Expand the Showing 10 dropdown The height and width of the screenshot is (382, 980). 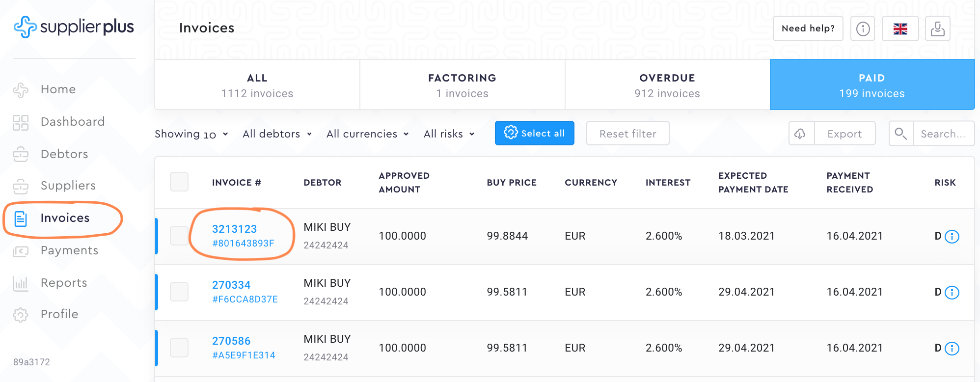tap(191, 134)
